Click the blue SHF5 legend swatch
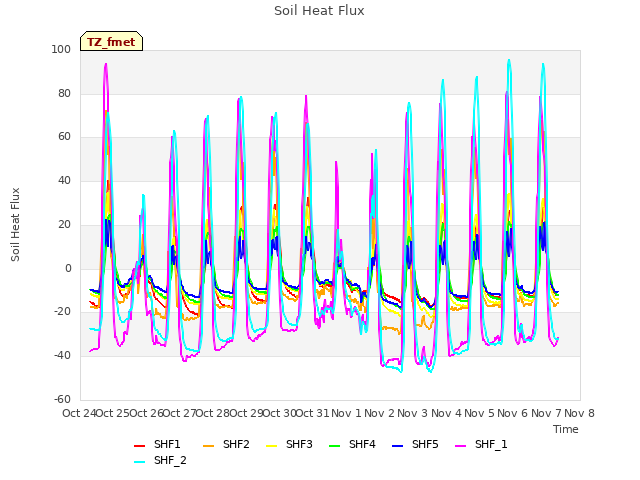The height and width of the screenshot is (480, 640). coord(397,446)
